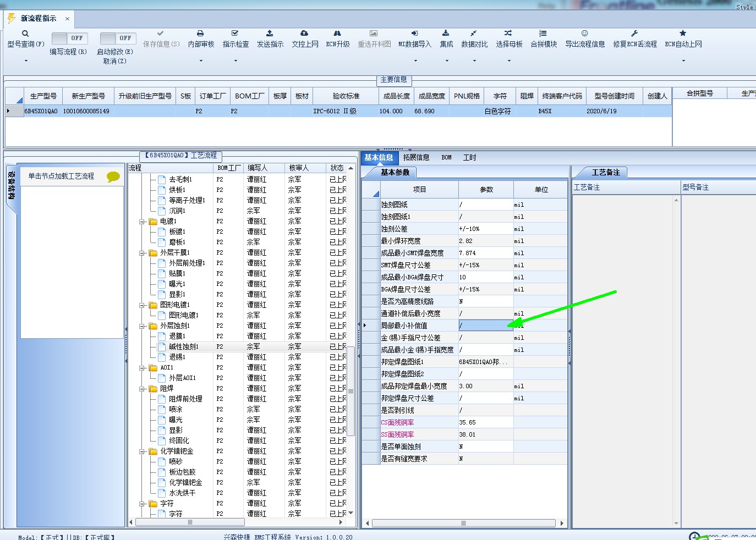Click the 保存信息(S) checkmark icon

(161, 34)
